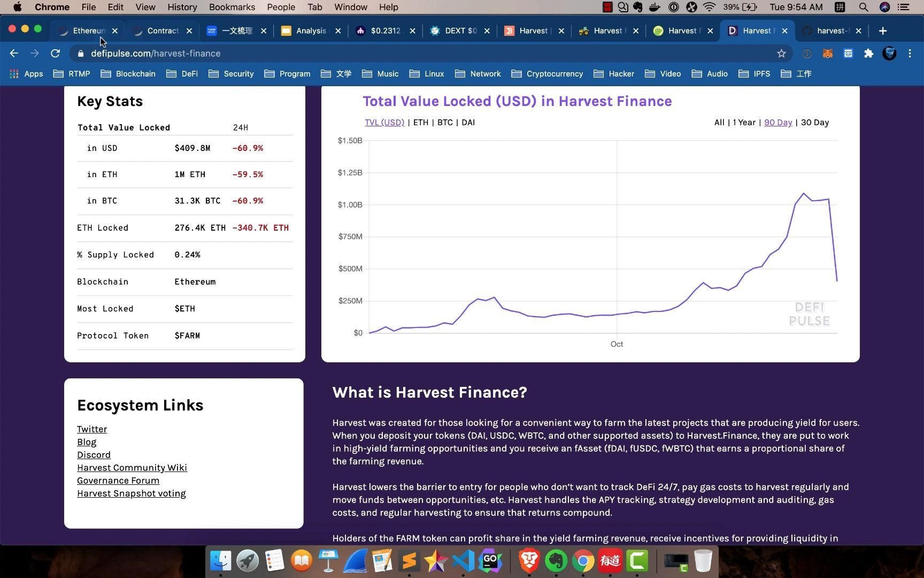
Task: Open Spotlight search in menu bar
Action: point(863,7)
